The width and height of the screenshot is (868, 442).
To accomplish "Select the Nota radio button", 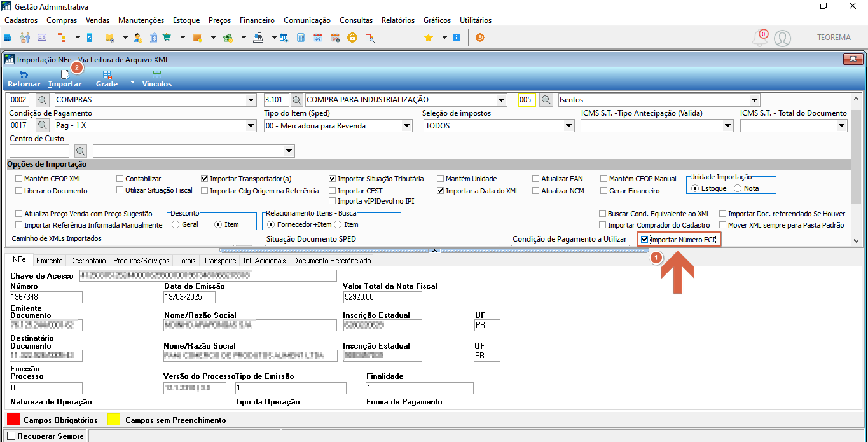I will click(738, 188).
